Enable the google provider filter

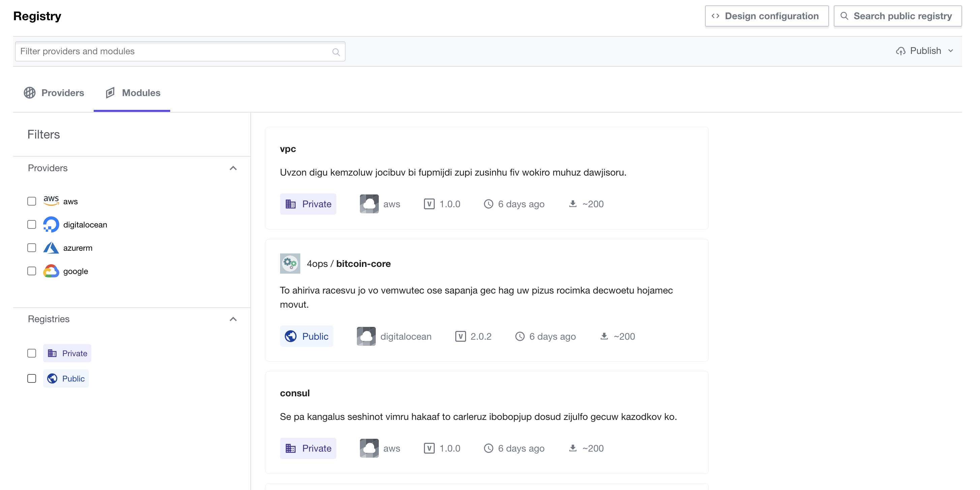(x=32, y=271)
